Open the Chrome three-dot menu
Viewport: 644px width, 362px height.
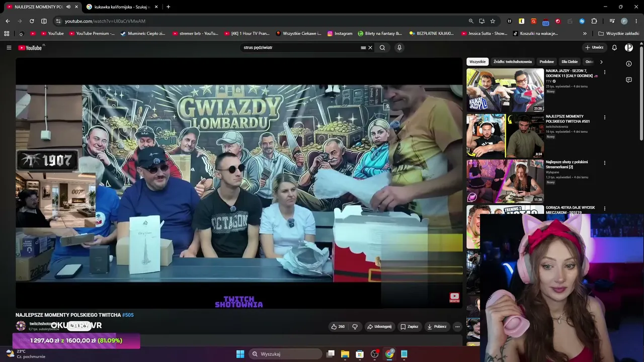click(636, 21)
